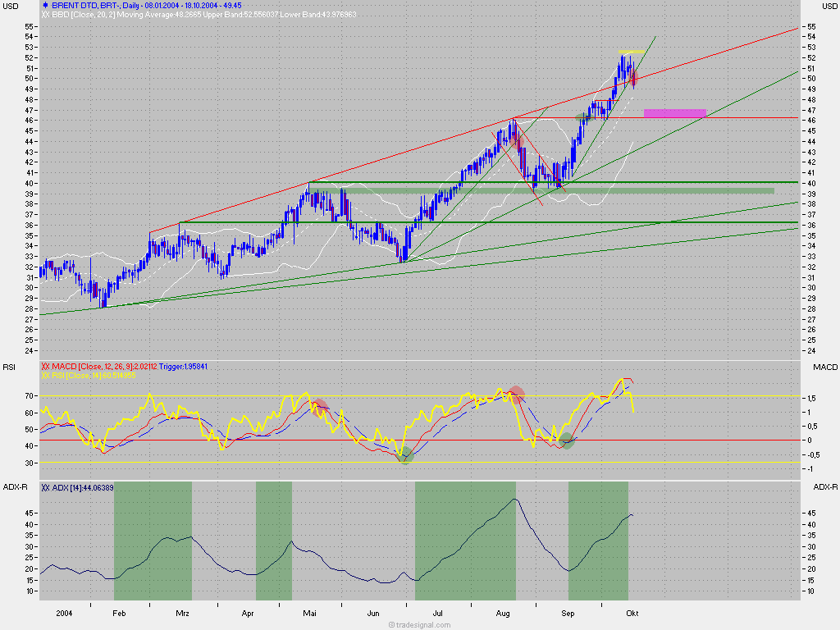This screenshot has width=840, height=630.
Task: Click the 'Trigger:1.95841' value
Action: coord(183,367)
